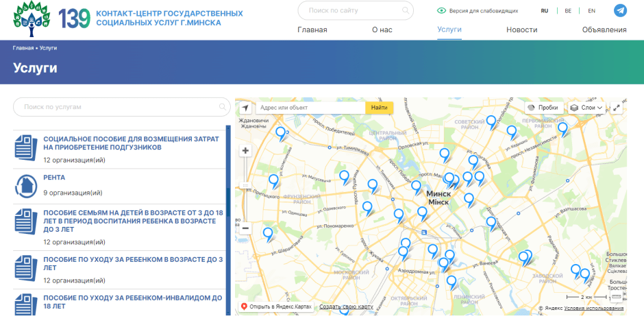
Task: Open the Telegram channel icon
Action: point(620,11)
